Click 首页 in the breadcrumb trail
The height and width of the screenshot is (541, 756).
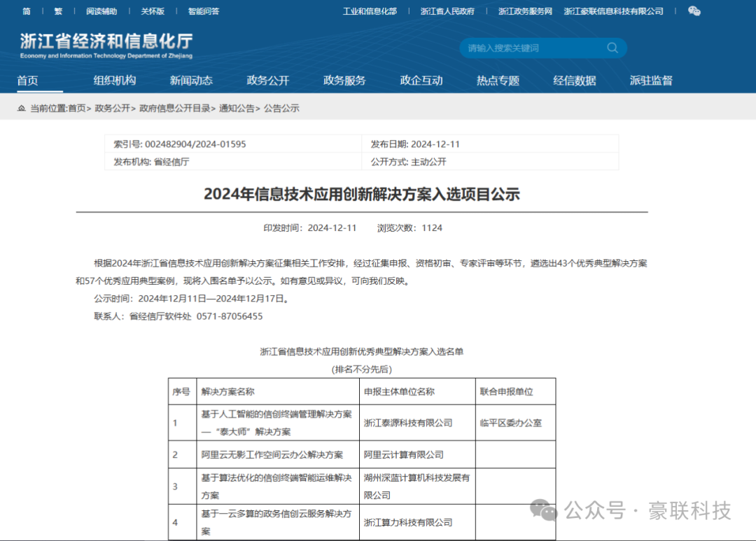[77, 108]
